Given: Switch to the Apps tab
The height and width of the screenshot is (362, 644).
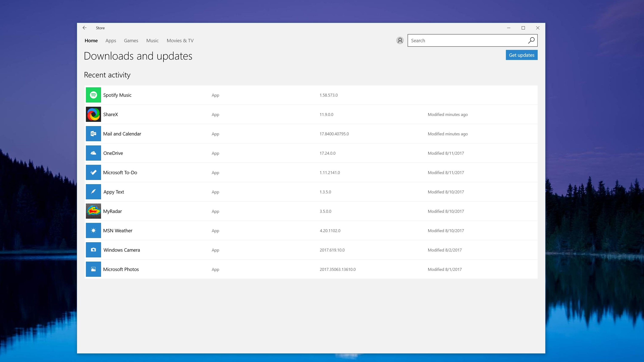Looking at the screenshot, I should (111, 40).
